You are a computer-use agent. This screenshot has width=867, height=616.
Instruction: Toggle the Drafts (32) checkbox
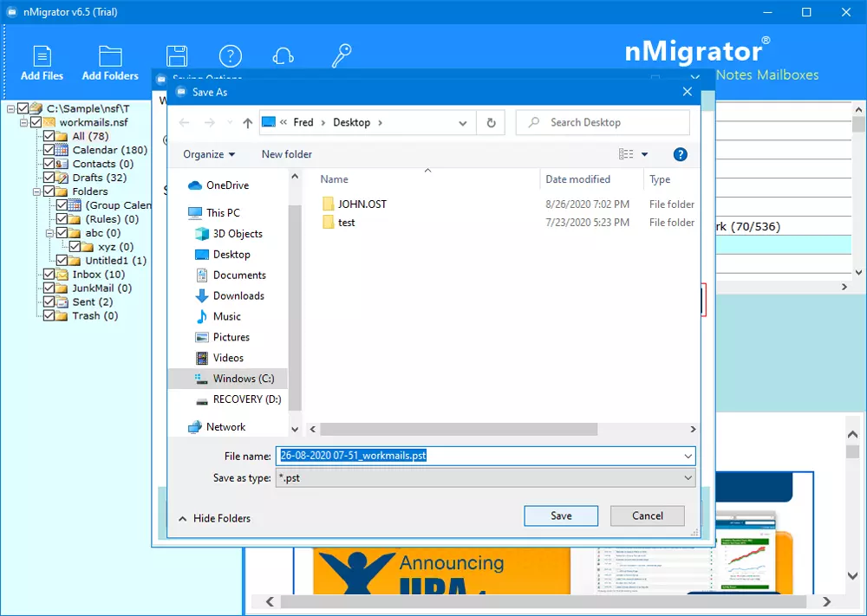(49, 178)
